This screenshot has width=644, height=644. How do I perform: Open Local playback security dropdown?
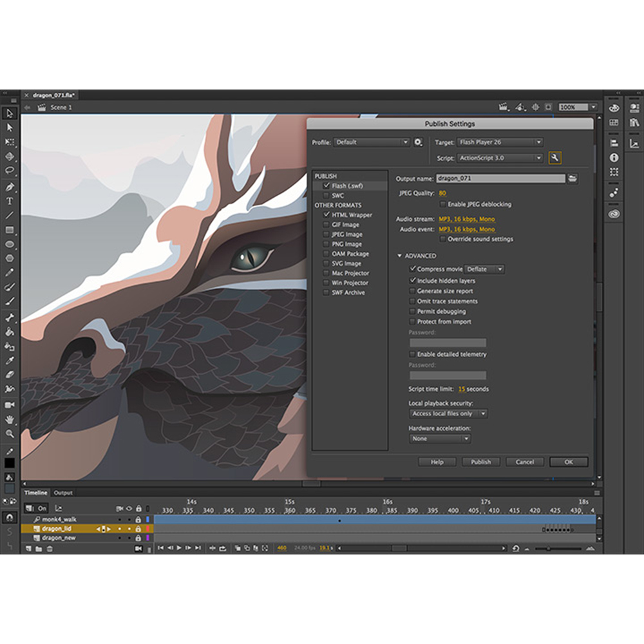pos(449,413)
